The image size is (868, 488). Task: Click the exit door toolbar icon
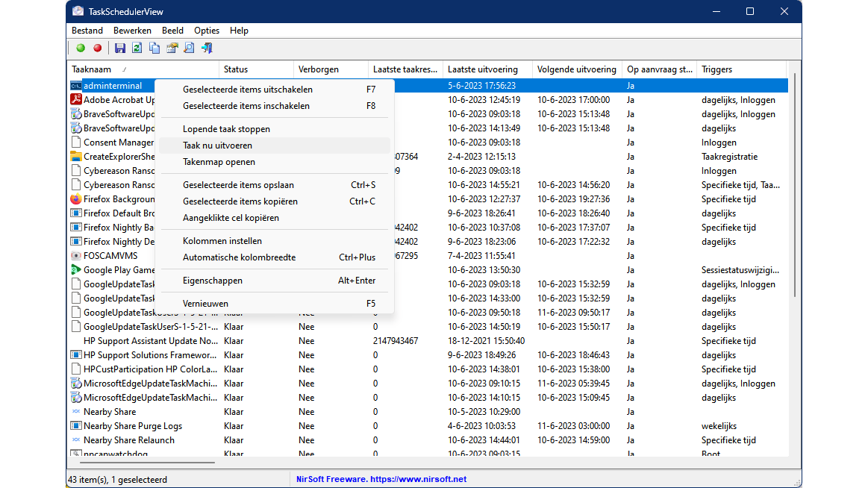(207, 49)
